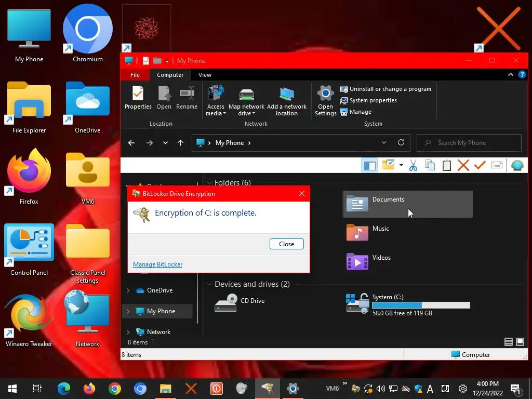Expand Network in the navigation tree
Image resolution: width=532 pixels, height=399 pixels.
pos(128,332)
